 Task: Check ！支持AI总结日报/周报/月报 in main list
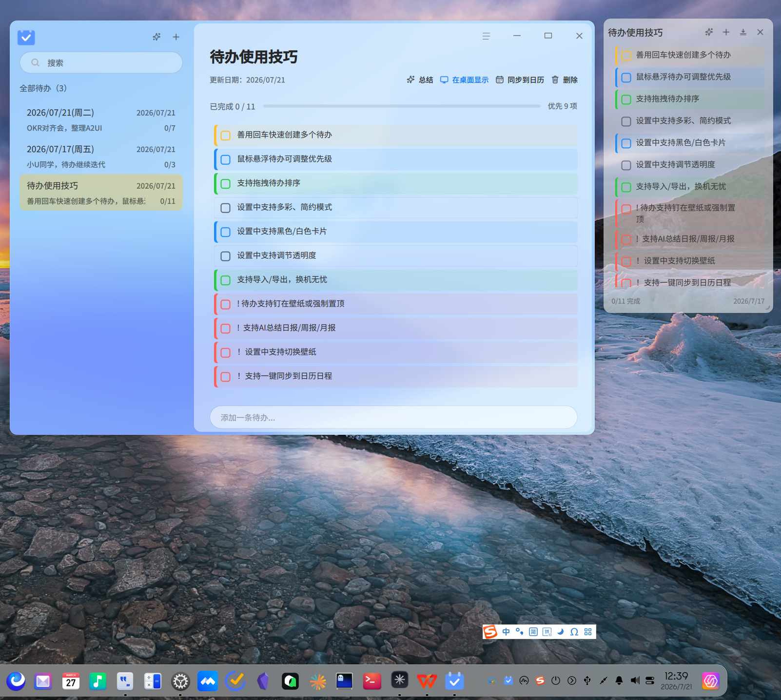point(225,329)
